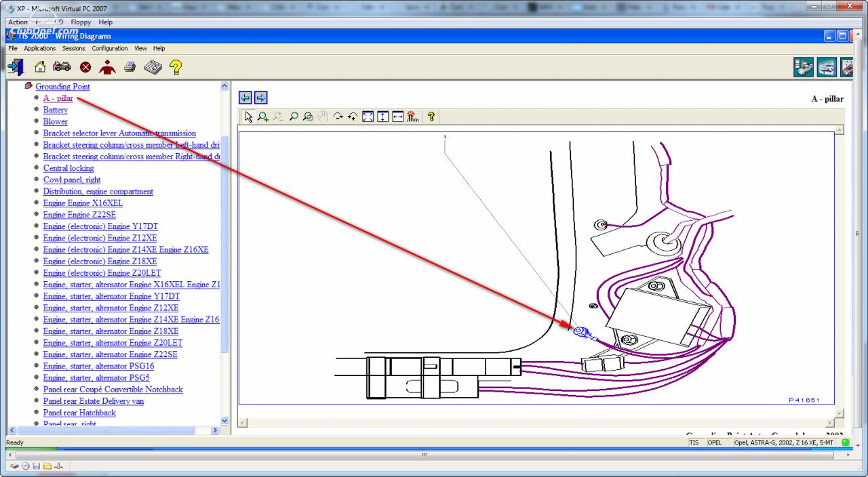Click Virtual PC floppy disk icon at bottom
The width and height of the screenshot is (868, 477).
[37, 466]
